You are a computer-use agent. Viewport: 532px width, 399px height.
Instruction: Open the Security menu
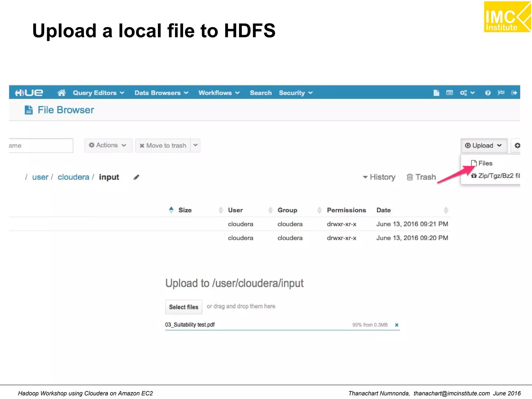296,93
